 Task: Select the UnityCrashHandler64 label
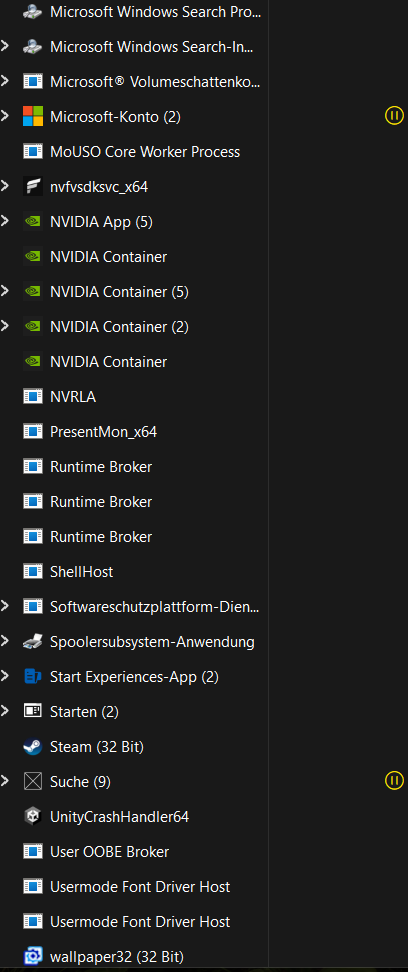[120, 816]
